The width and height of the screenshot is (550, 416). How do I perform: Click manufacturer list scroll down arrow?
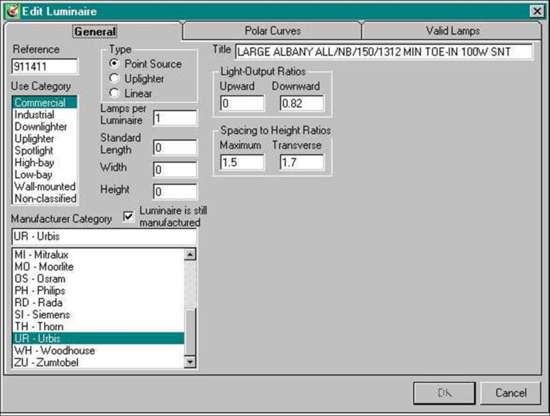point(190,362)
